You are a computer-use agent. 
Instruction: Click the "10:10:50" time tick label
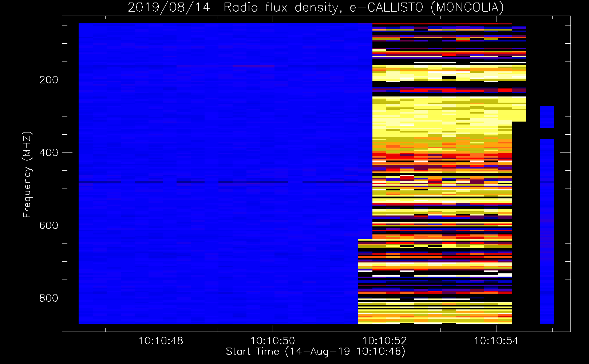273,341
